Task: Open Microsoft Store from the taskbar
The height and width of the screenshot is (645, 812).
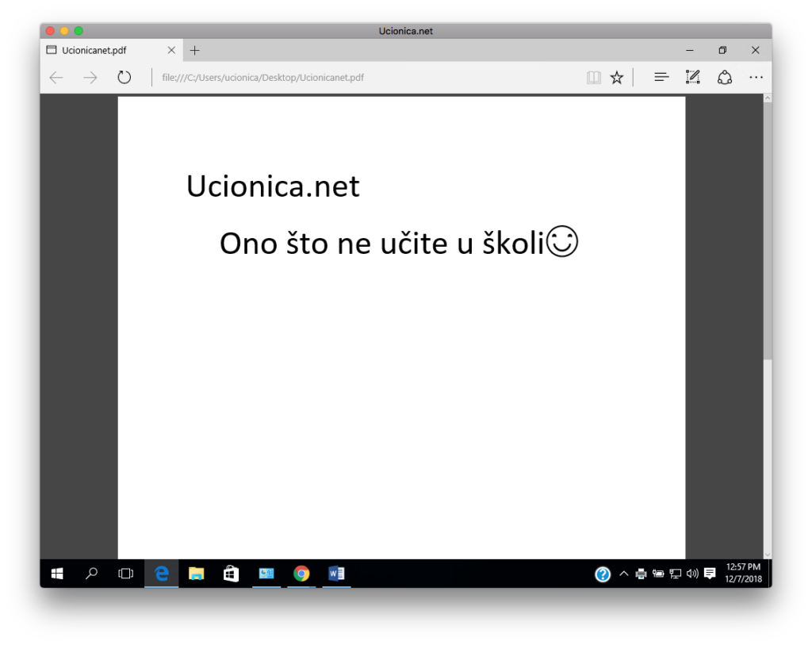Action: 231,574
